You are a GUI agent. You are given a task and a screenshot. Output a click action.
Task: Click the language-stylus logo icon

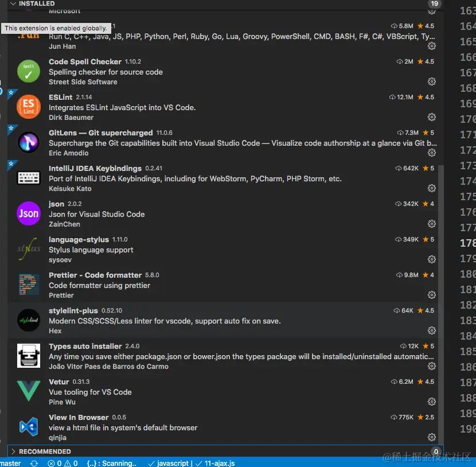pos(29,249)
